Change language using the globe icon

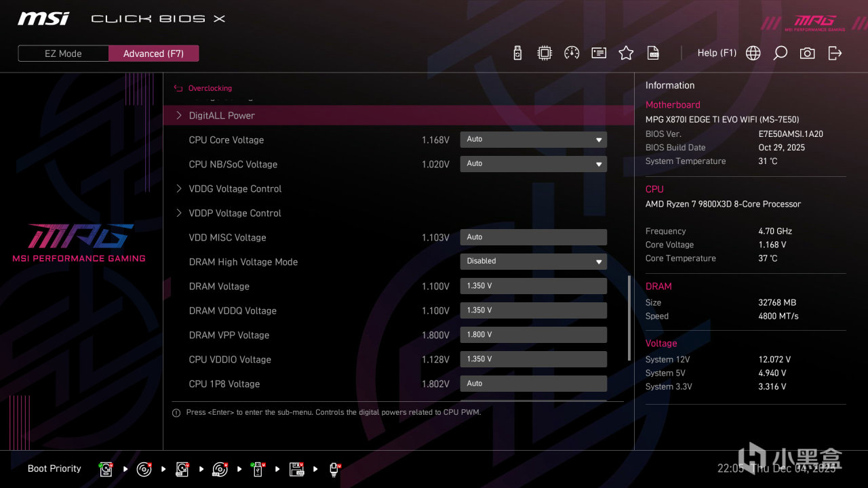(753, 53)
